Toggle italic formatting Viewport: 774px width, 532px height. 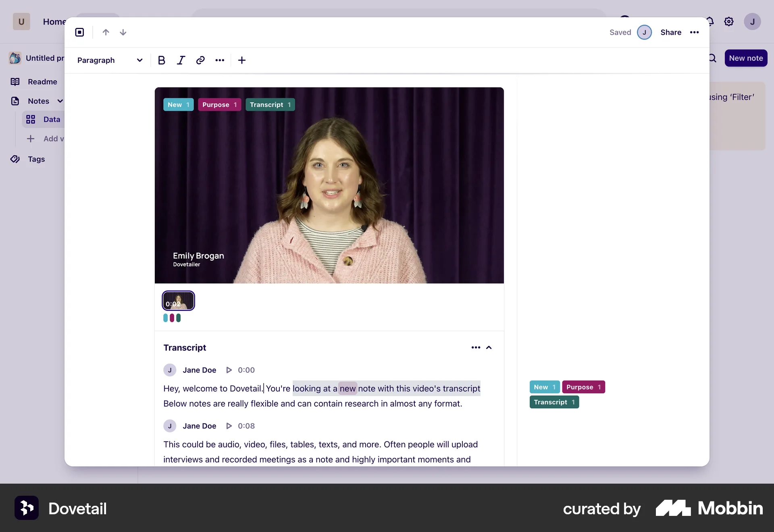click(x=181, y=60)
